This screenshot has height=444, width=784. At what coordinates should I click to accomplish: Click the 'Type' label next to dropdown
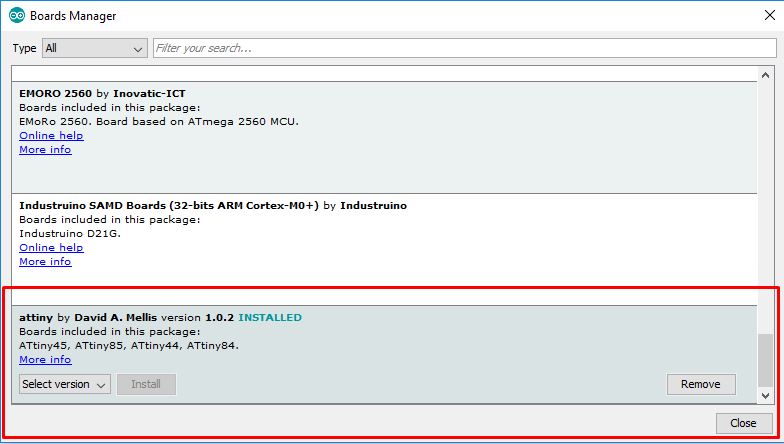(x=24, y=48)
